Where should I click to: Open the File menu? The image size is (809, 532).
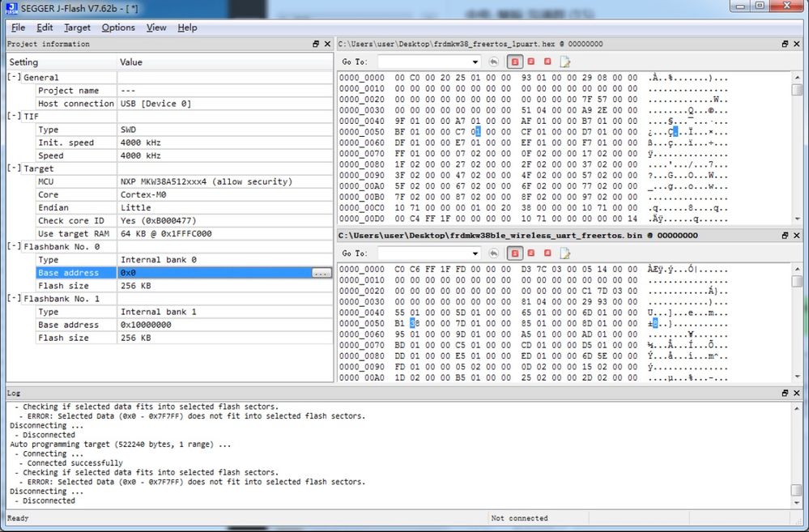tap(18, 28)
